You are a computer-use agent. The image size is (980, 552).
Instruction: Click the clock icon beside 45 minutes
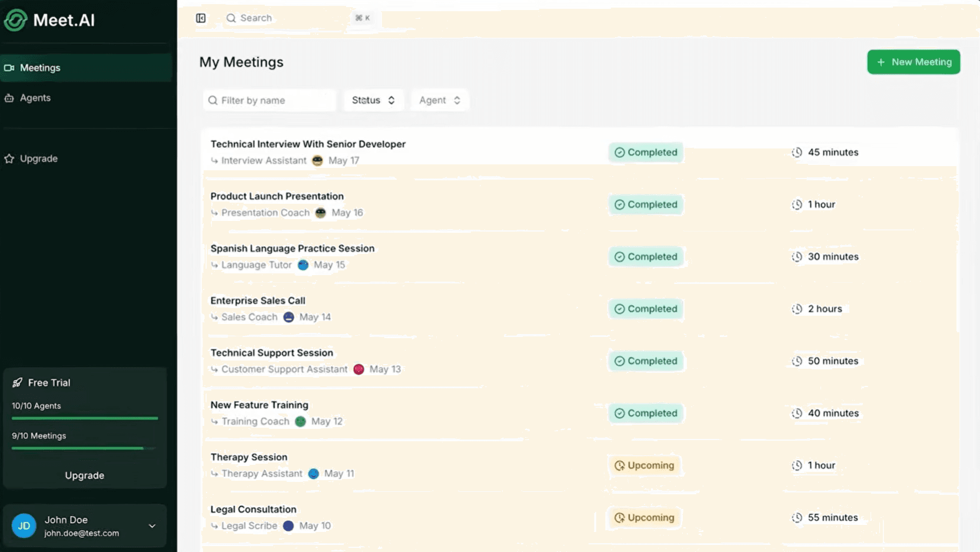click(797, 153)
